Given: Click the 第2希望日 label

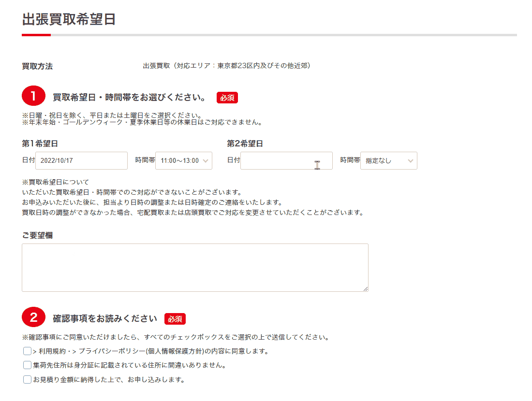Looking at the screenshot, I should pyautogui.click(x=245, y=143).
